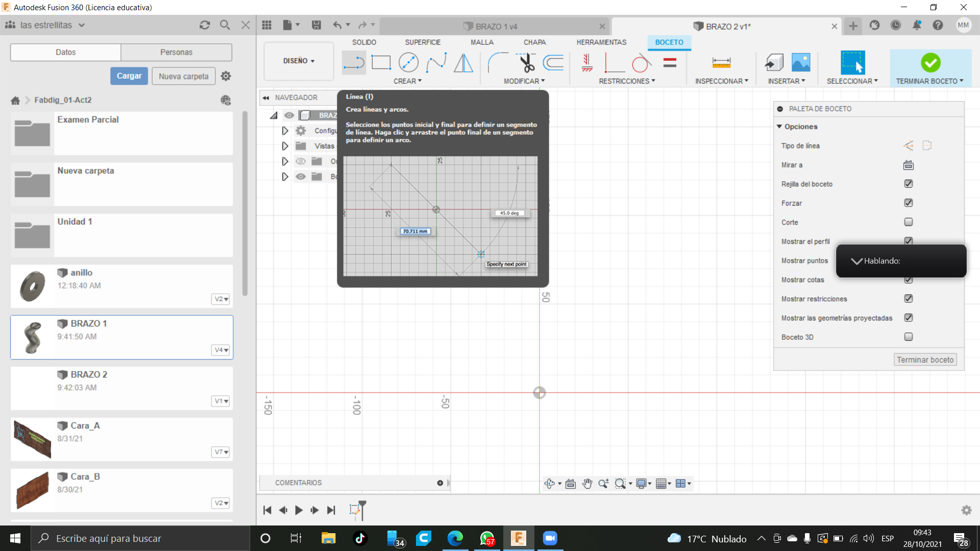This screenshot has width=980, height=551.
Task: Switch to the SUPERFICIE tab
Action: (423, 42)
